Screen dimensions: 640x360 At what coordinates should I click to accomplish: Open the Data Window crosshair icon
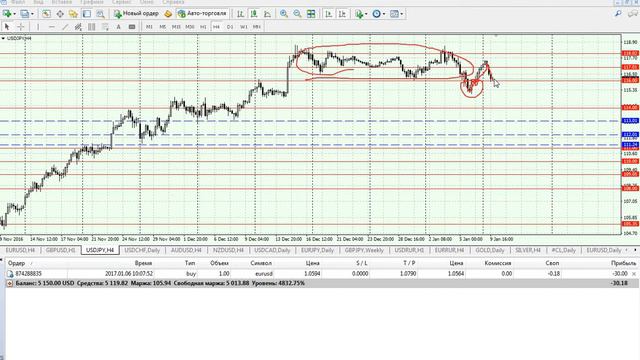(60, 14)
